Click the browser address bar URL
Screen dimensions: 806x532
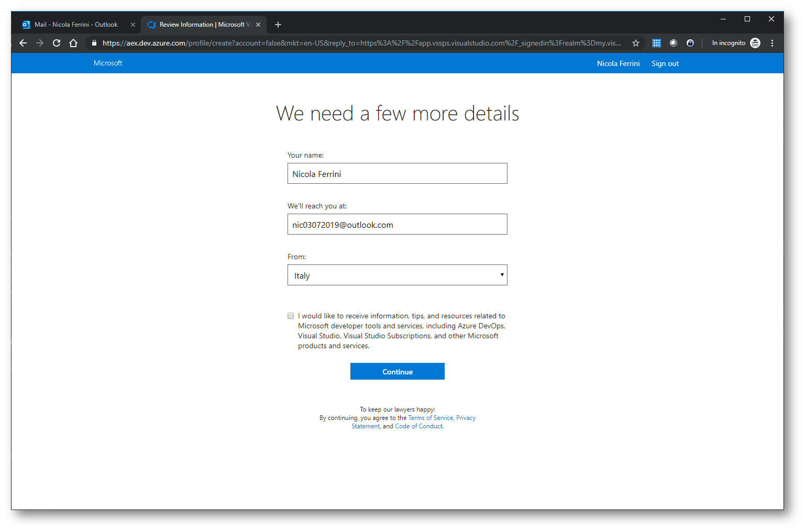tap(361, 43)
